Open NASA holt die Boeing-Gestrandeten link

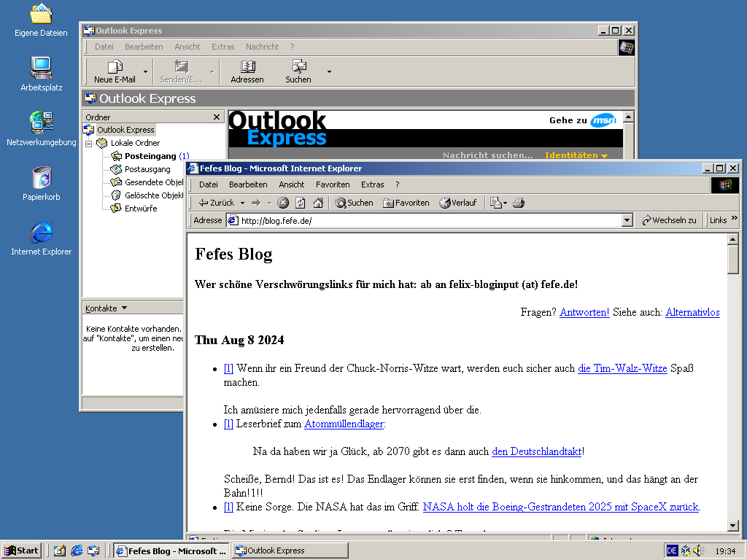[561, 507]
